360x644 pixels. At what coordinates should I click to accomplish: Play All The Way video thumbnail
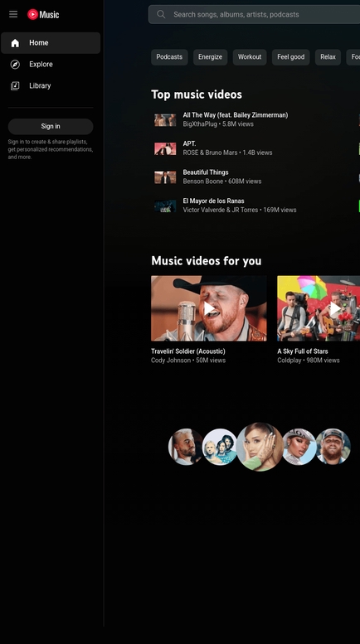click(x=165, y=120)
